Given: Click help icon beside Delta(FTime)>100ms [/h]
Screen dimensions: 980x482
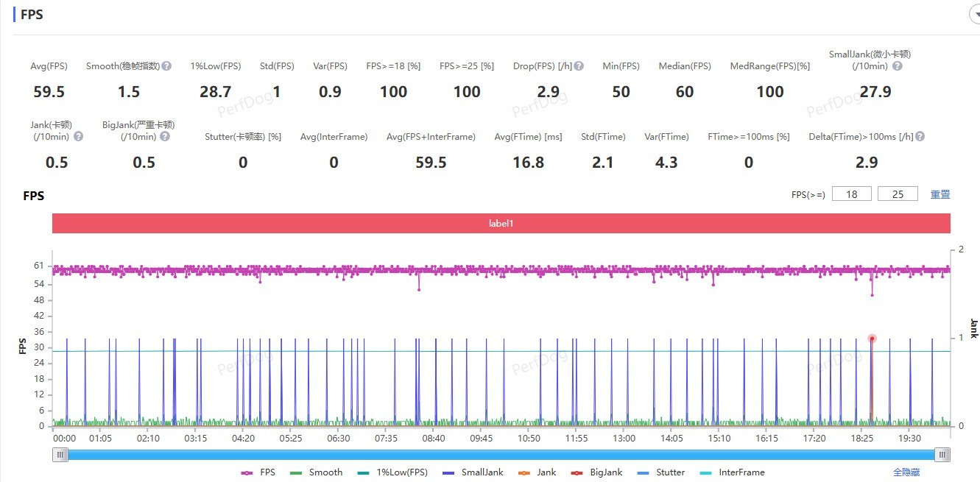Looking at the screenshot, I should [x=920, y=136].
